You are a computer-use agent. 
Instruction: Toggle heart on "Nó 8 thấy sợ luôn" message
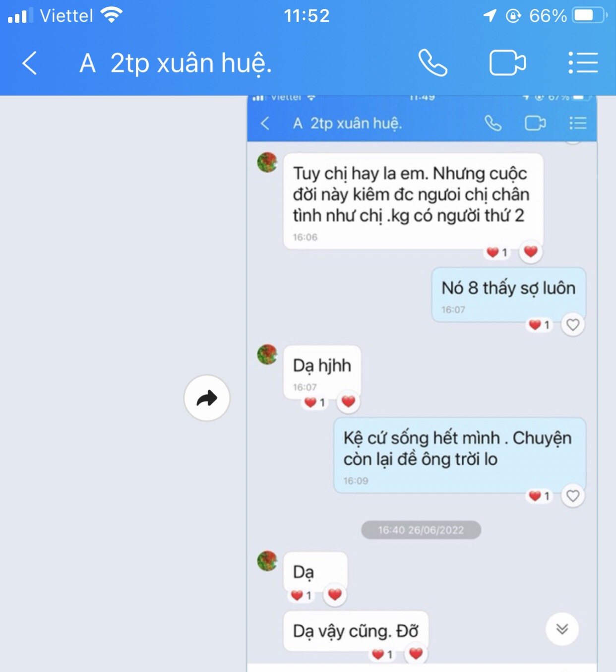pos(573,325)
